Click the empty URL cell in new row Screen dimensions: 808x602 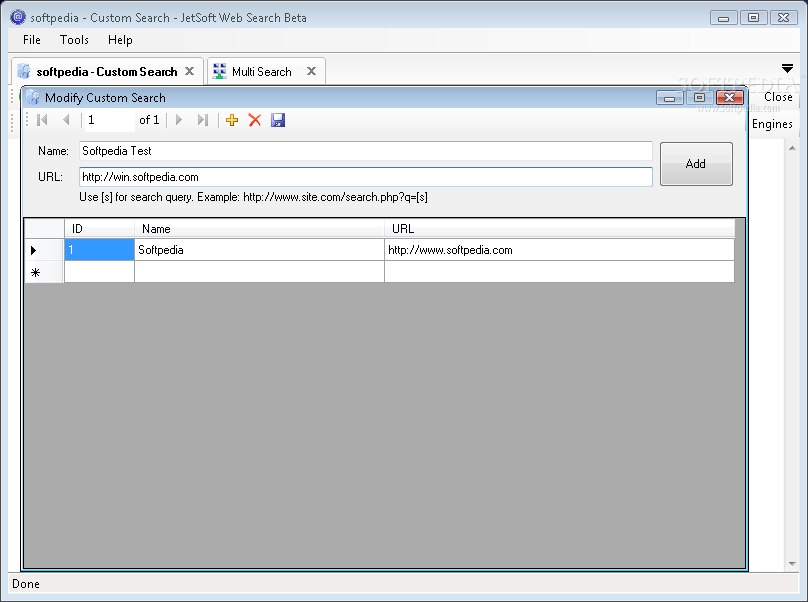[x=560, y=272]
